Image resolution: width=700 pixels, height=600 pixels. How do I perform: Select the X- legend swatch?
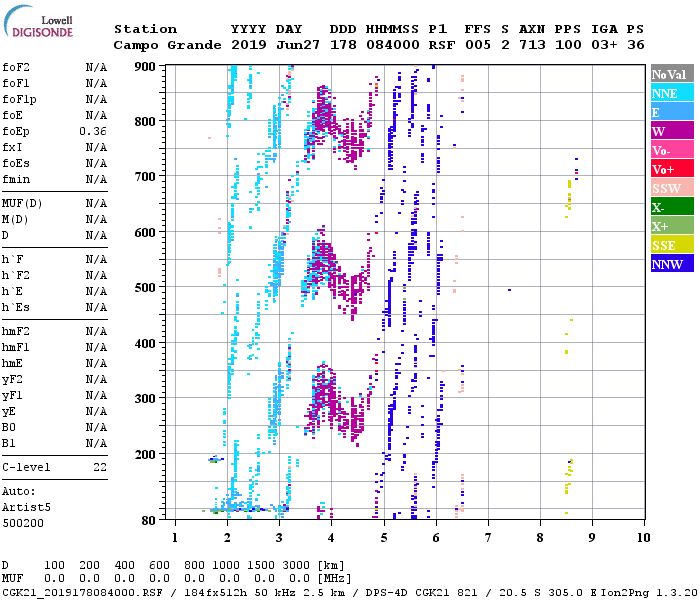[x=672, y=207]
